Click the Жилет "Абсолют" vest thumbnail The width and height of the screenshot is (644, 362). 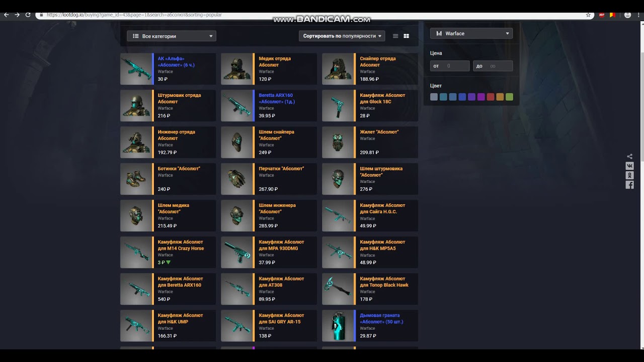[x=338, y=142]
